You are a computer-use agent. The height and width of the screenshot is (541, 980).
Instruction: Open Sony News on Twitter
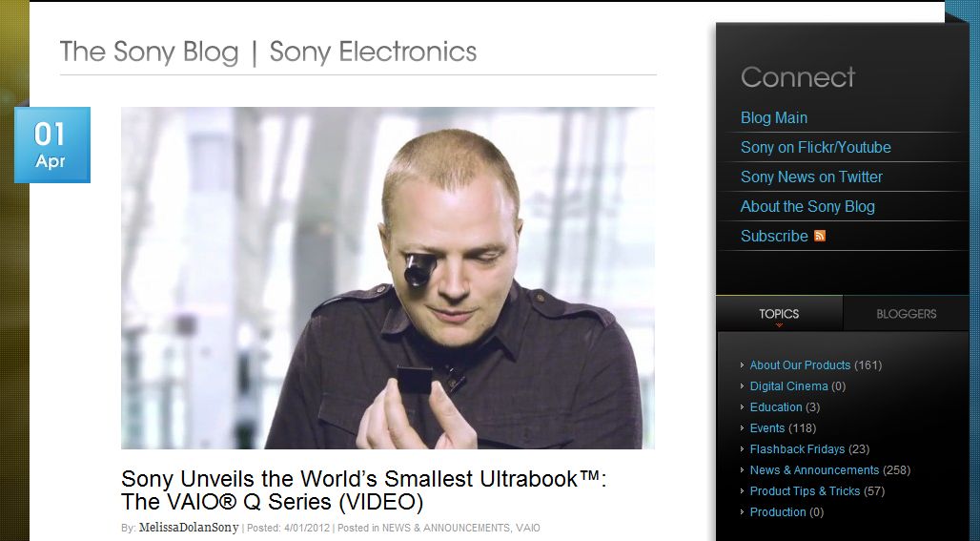(811, 177)
